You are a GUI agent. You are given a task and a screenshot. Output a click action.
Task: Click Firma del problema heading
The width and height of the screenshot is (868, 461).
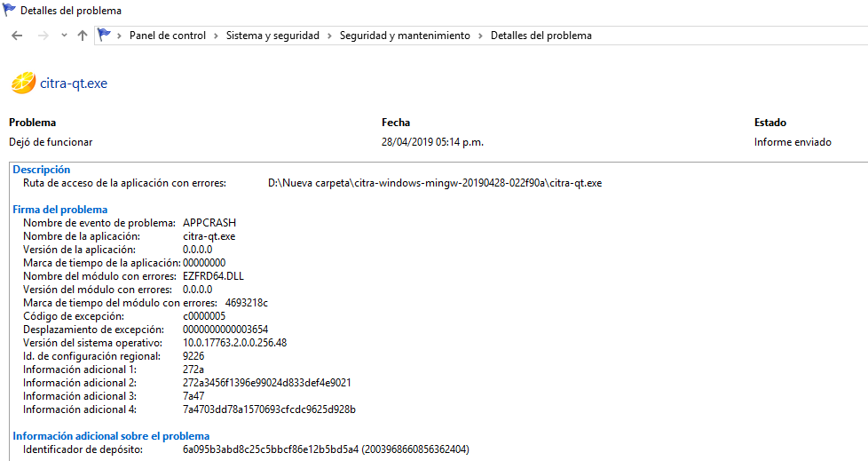(59, 210)
